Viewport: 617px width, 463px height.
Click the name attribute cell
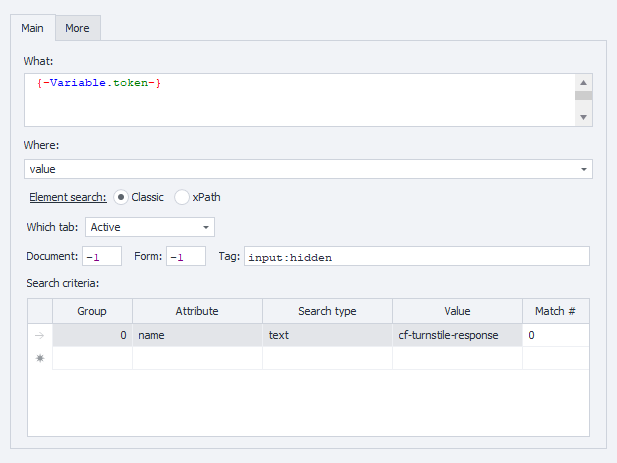(197, 336)
